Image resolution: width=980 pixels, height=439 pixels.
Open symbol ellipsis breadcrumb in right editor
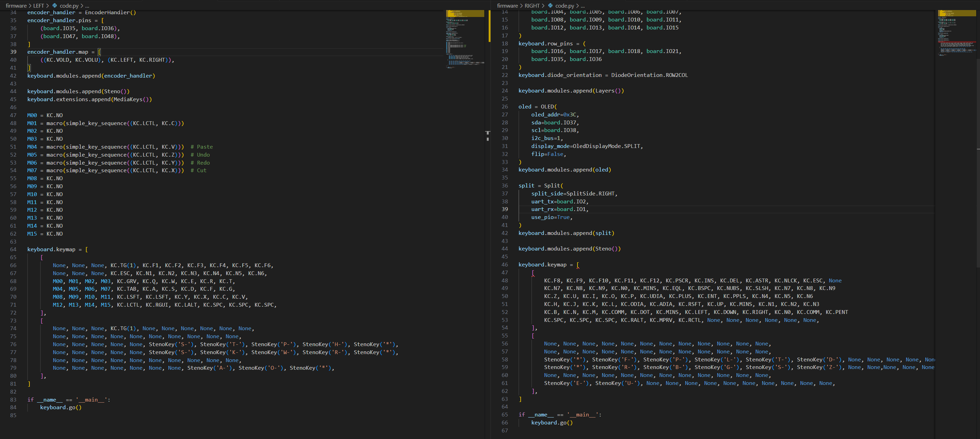click(x=582, y=6)
